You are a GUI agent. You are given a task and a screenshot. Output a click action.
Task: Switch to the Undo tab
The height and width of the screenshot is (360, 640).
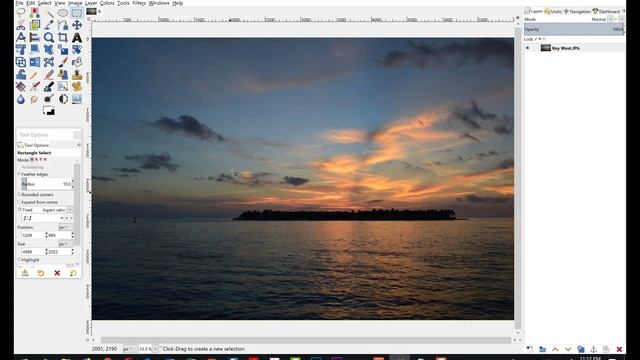click(x=553, y=11)
